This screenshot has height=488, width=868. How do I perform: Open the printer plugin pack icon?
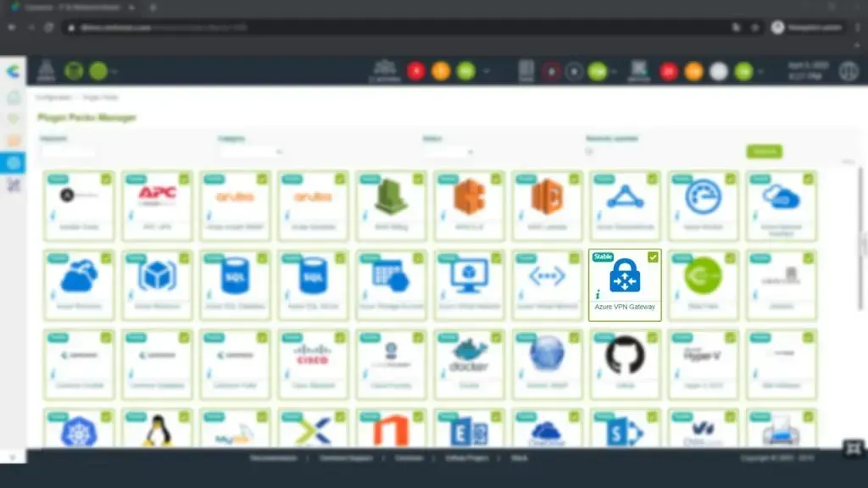[781, 432]
